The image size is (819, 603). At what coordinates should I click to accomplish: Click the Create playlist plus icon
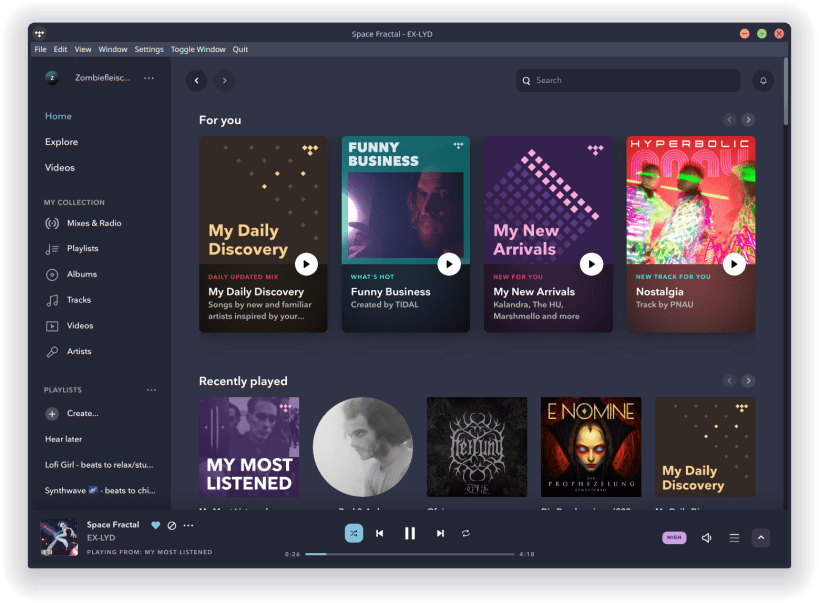[x=52, y=414]
